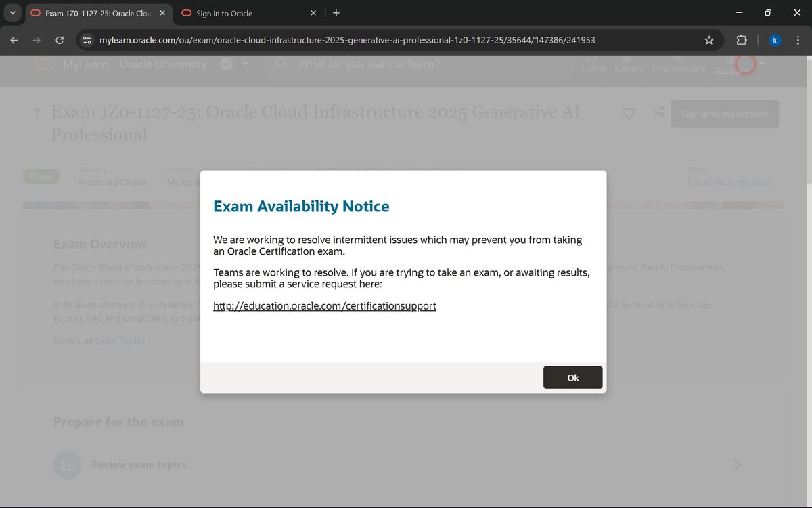This screenshot has width=812, height=508.
Task: Open the browser extensions puzzle icon
Action: tap(742, 40)
